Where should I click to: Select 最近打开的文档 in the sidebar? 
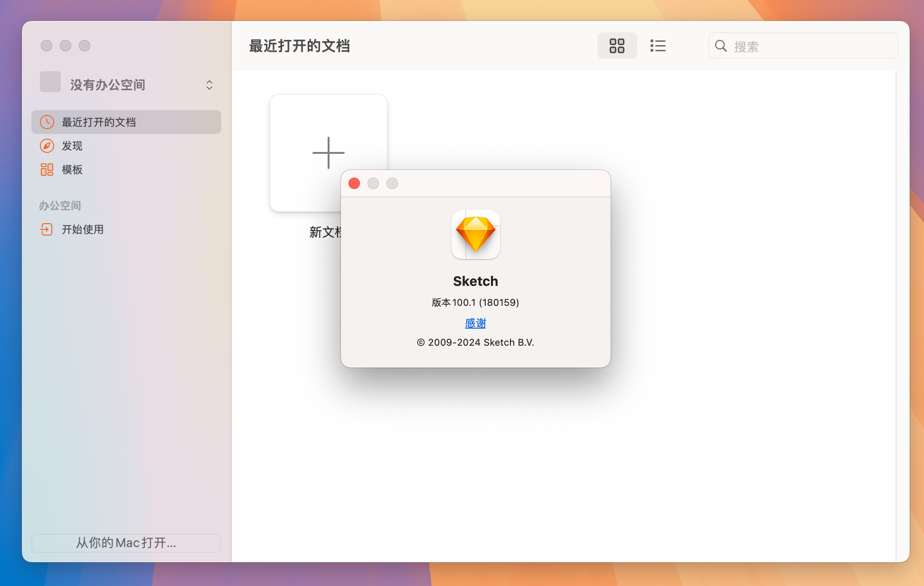click(126, 122)
